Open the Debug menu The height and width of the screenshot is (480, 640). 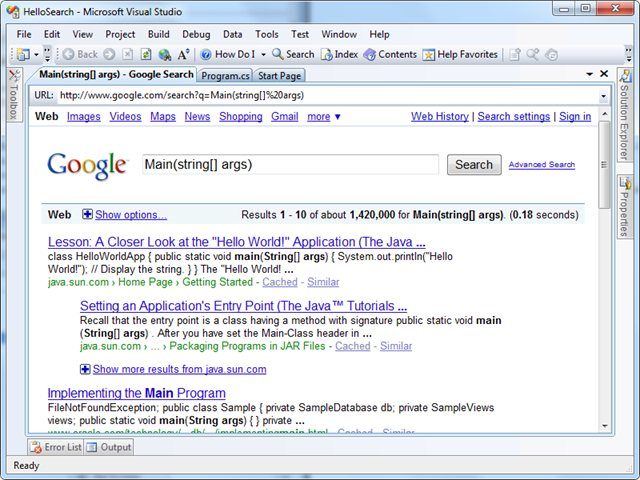196,34
